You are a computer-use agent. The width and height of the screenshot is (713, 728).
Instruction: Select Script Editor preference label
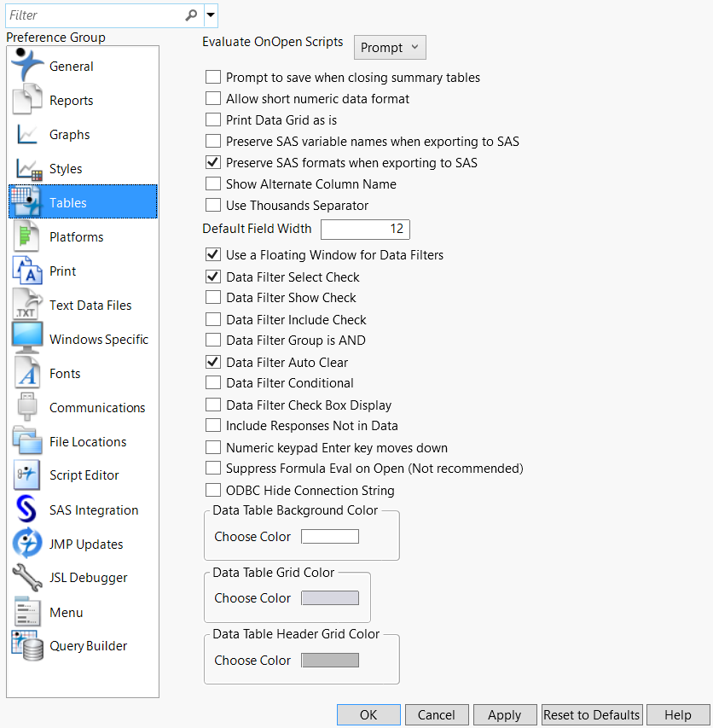pyautogui.click(x=84, y=475)
